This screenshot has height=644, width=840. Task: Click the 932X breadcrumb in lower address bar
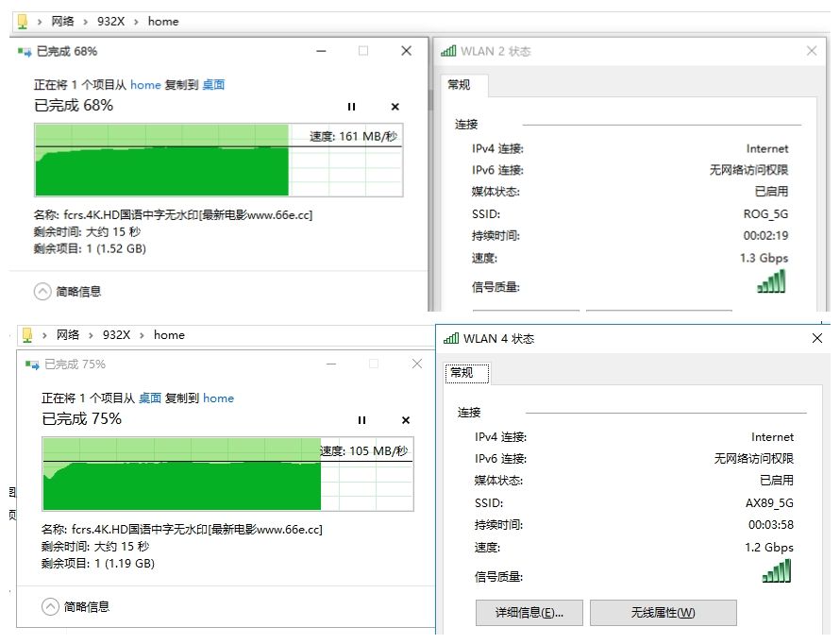pos(116,335)
